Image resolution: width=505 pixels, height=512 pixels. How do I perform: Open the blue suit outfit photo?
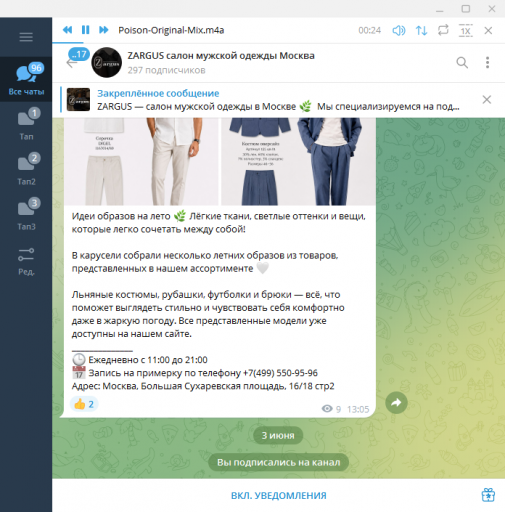pos(298,161)
